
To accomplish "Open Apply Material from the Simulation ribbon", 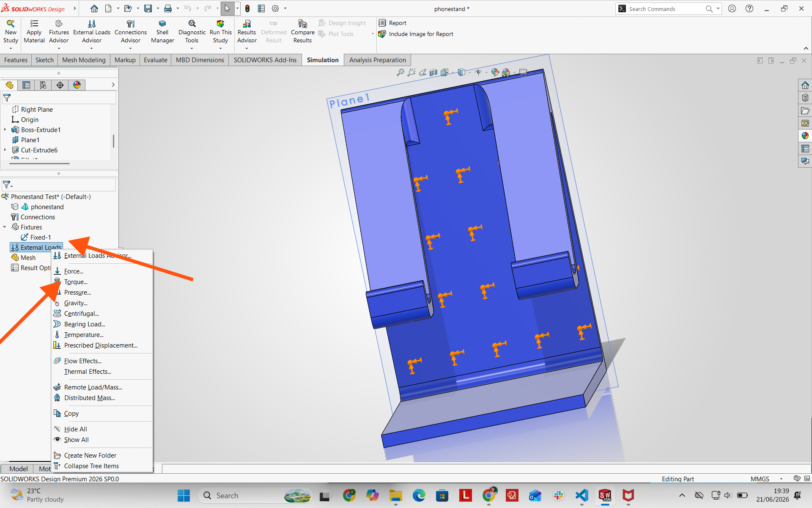I will tap(34, 32).
